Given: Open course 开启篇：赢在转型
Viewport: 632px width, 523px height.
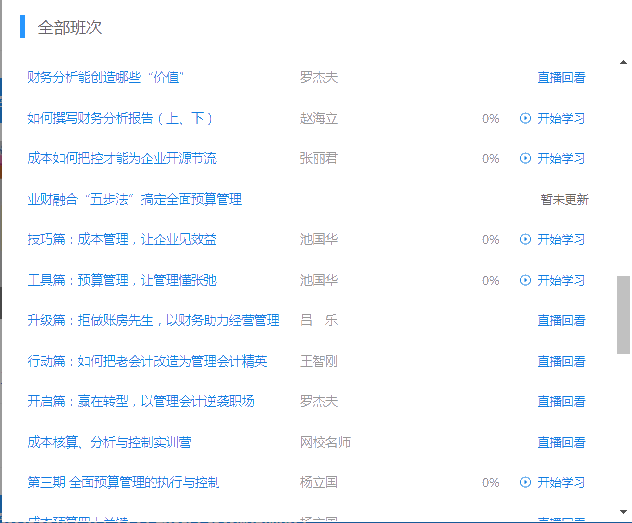Looking at the screenshot, I should click(141, 401).
